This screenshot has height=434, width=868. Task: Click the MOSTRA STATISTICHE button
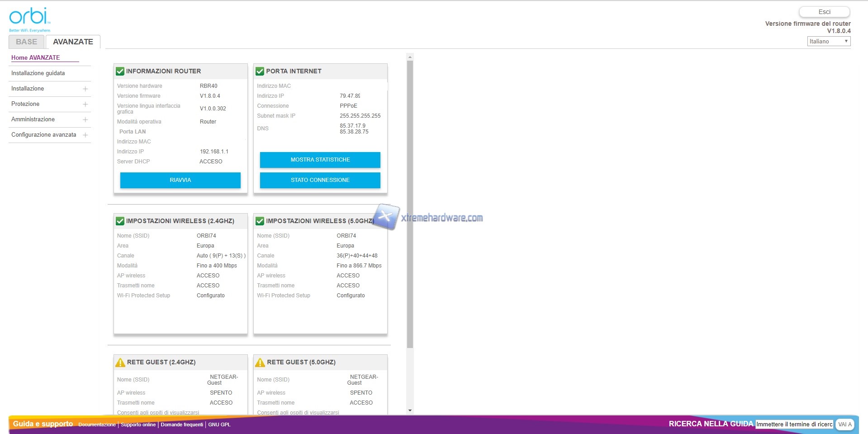click(320, 160)
